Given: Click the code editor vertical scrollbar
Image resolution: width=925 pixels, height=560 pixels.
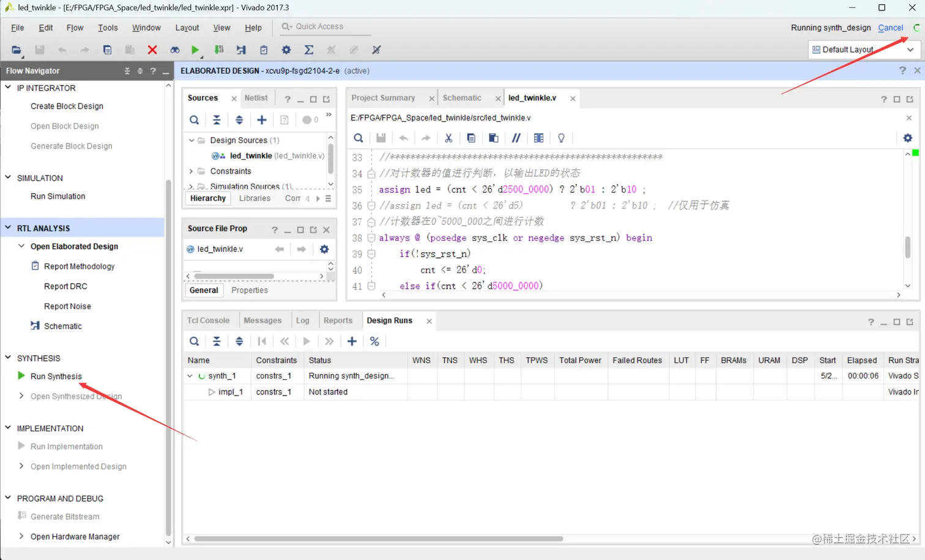Looking at the screenshot, I should 908,247.
